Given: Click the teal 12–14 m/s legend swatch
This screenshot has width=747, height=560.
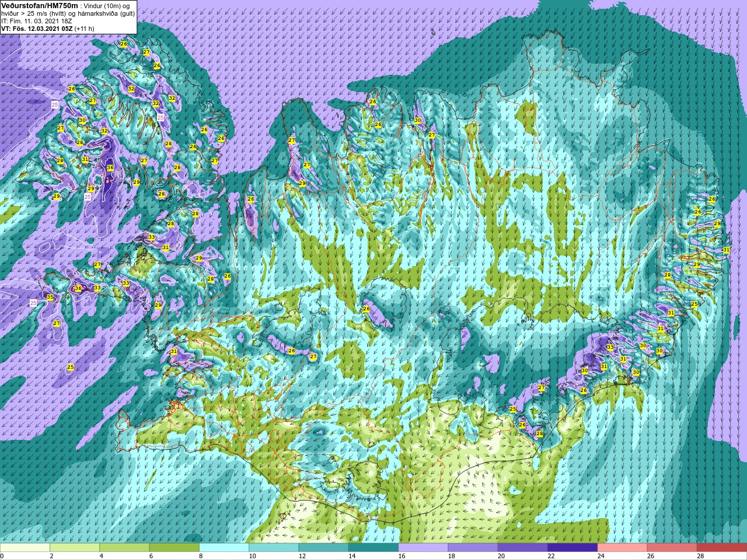Looking at the screenshot, I should point(323,548).
